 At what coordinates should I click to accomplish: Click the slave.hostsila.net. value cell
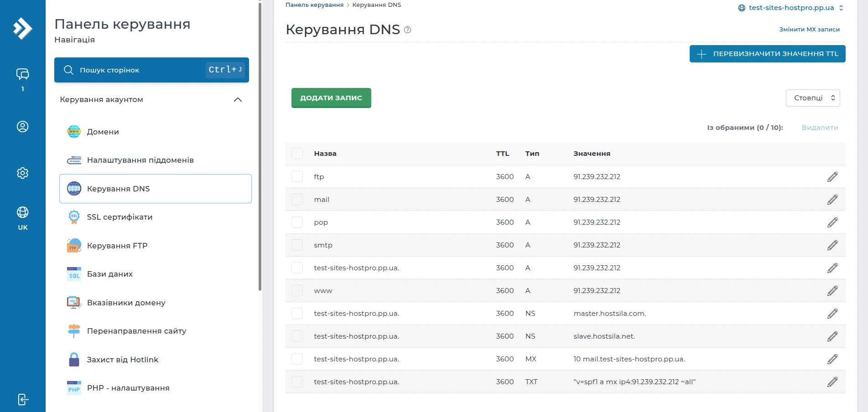tap(604, 336)
